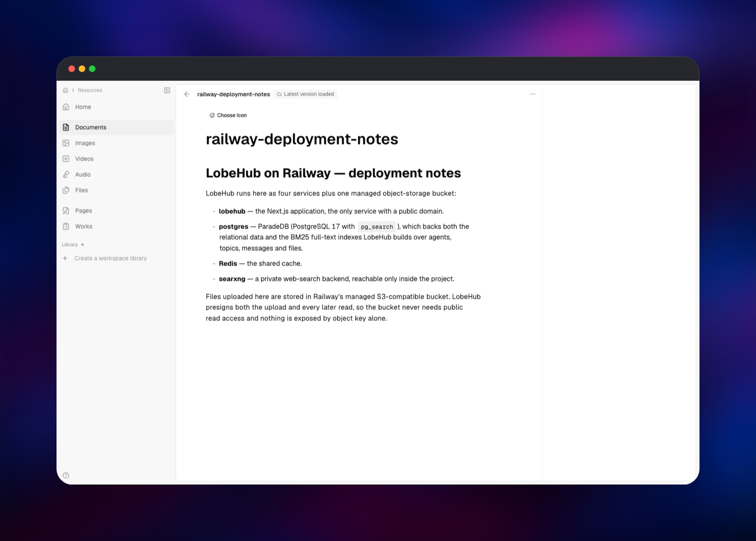The width and height of the screenshot is (756, 541).
Task: Click the plus icon for workspace library
Action: pyautogui.click(x=65, y=258)
